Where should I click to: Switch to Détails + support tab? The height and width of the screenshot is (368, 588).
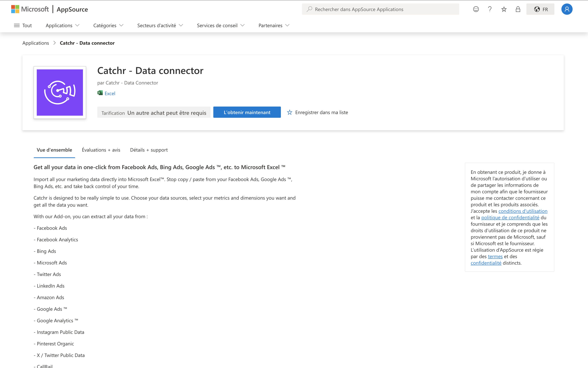click(x=149, y=150)
